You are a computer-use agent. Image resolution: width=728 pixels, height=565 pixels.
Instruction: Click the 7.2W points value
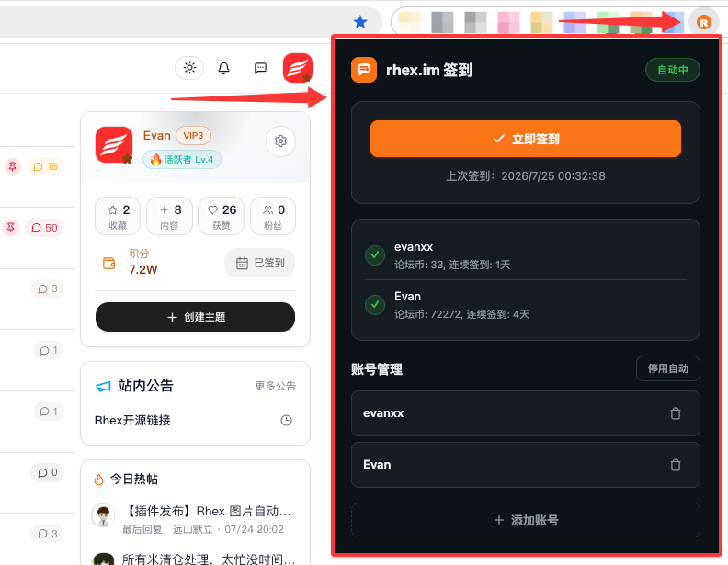tap(143, 269)
